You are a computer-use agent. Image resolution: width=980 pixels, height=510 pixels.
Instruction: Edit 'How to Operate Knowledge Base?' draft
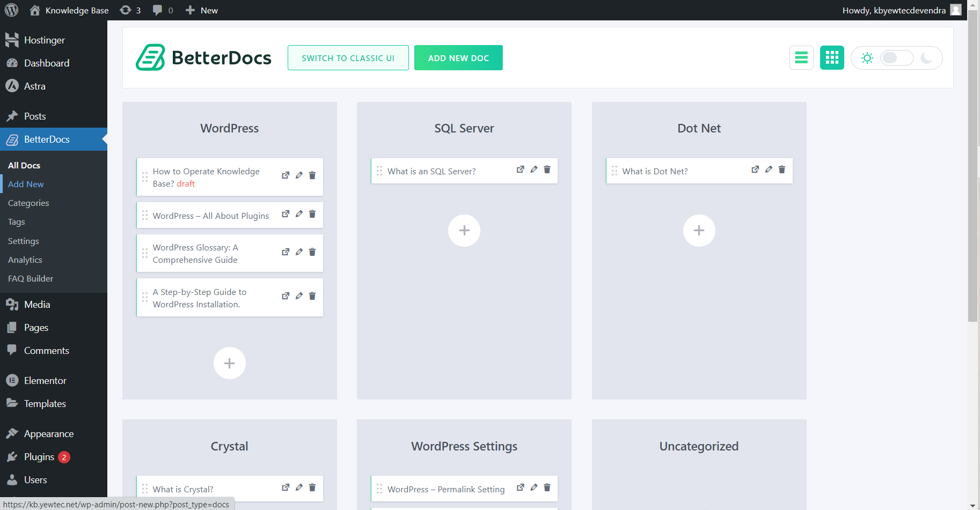299,175
